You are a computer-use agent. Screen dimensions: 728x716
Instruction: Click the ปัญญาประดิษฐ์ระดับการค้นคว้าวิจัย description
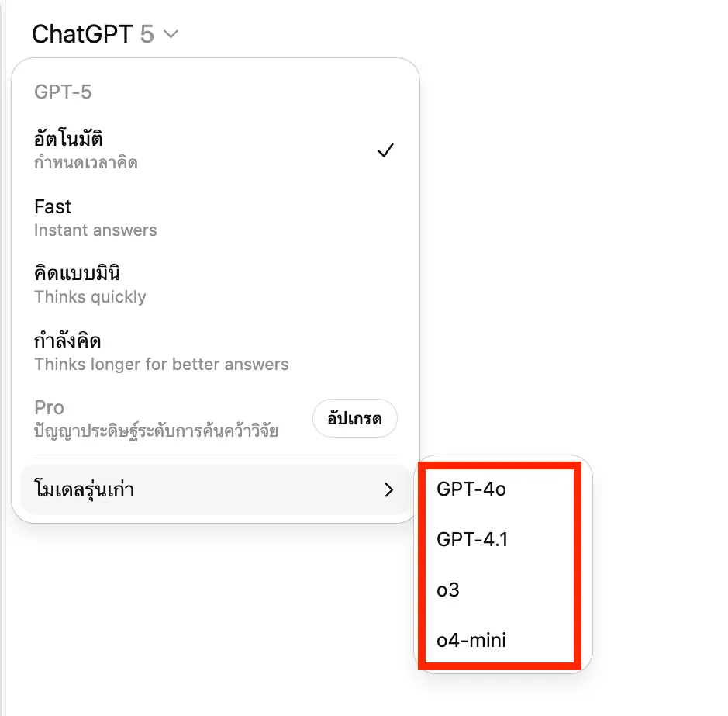(156, 431)
